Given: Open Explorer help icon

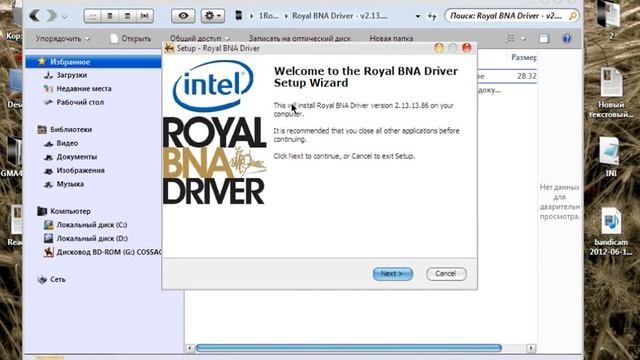Looking at the screenshot, I should coord(567,38).
